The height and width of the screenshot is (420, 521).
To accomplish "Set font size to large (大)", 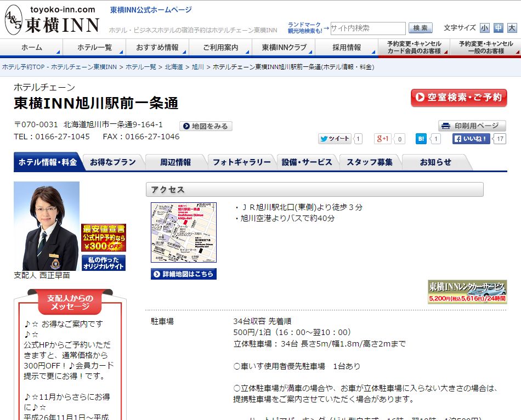I will point(512,28).
